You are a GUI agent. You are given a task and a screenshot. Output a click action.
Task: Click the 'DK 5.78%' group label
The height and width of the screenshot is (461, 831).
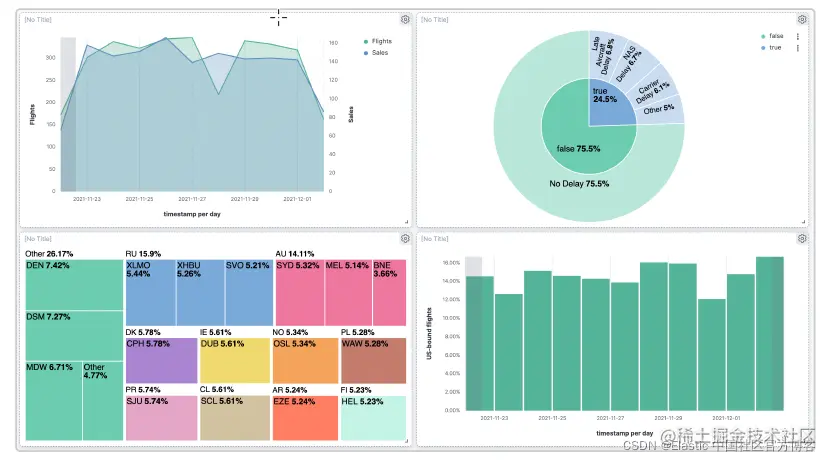tap(143, 332)
